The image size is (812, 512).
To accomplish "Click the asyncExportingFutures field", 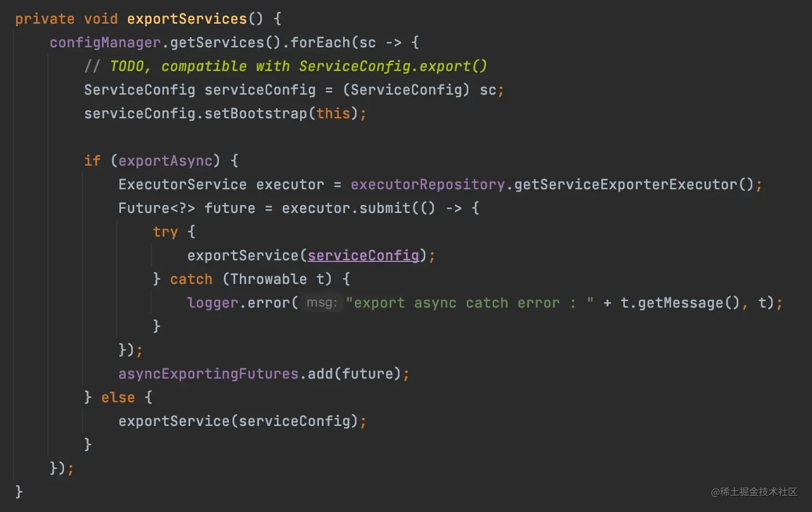I will point(208,374).
